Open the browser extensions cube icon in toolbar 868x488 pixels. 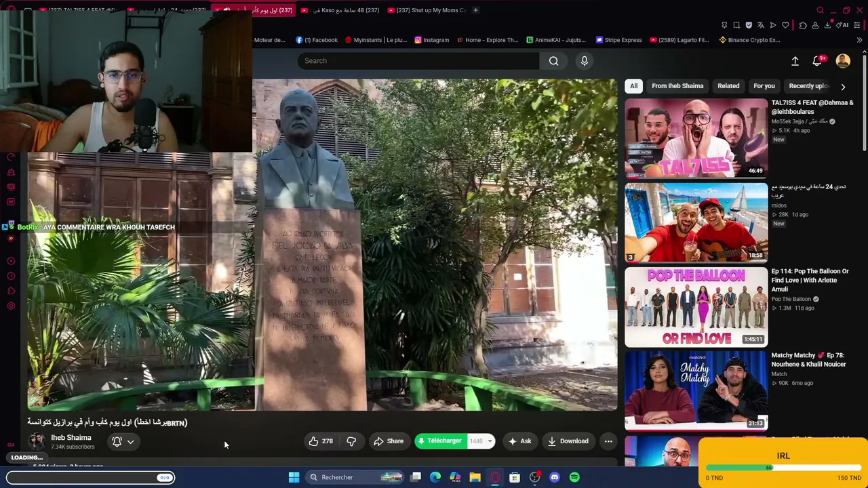[803, 25]
